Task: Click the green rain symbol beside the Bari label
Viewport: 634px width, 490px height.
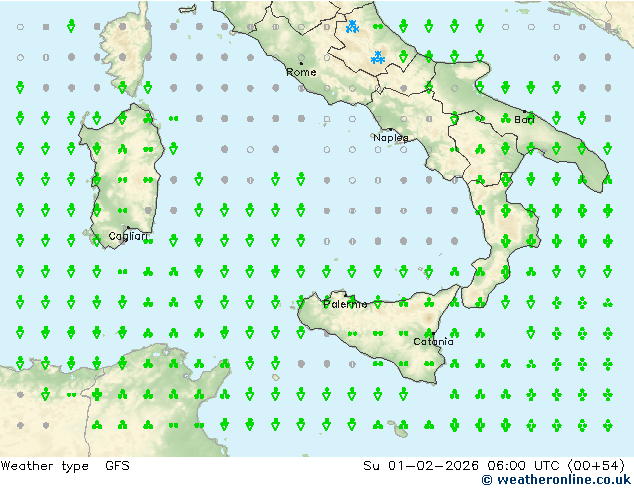Action: coord(505,118)
